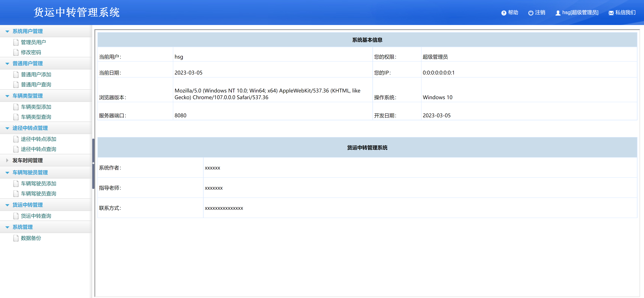Click the Mozilla/5.0 browser version text
Image resolution: width=644 pixels, height=298 pixels.
[267, 94]
